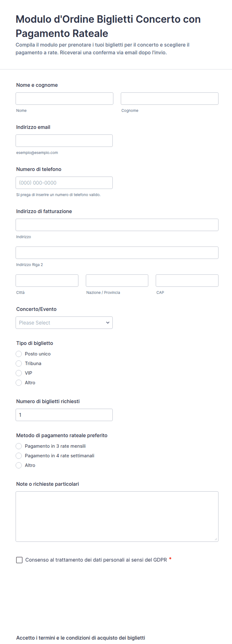The height and width of the screenshot is (644, 232).
Task: Choose Pagamento in 3 rate mensili
Action: coord(19,446)
